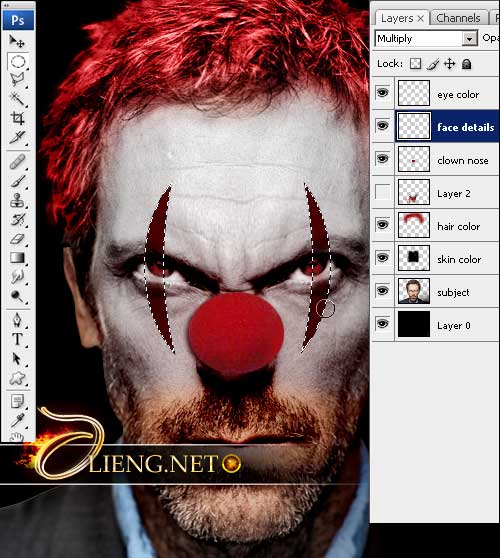Select the Eyedropper tool
Screen dimensions: 500x558
[x=17, y=420]
